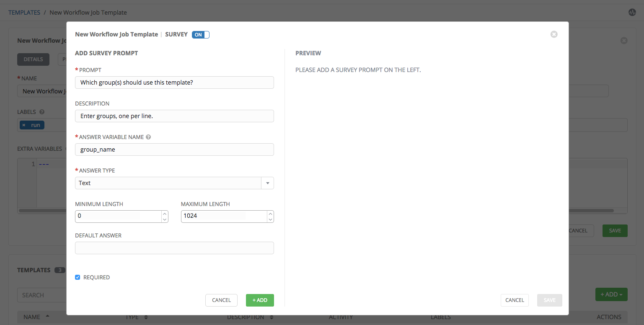This screenshot has height=325, width=644.
Task: Decrease the Maximum Length value
Action: [270, 219]
